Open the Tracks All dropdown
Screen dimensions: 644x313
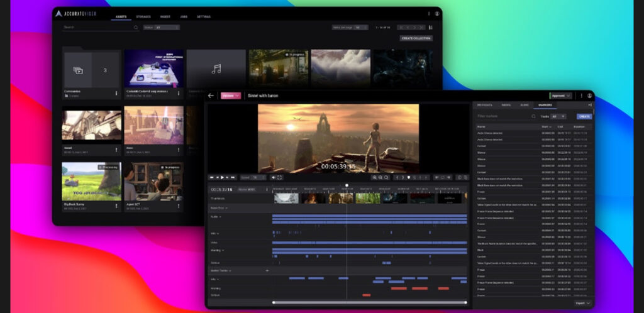click(558, 116)
